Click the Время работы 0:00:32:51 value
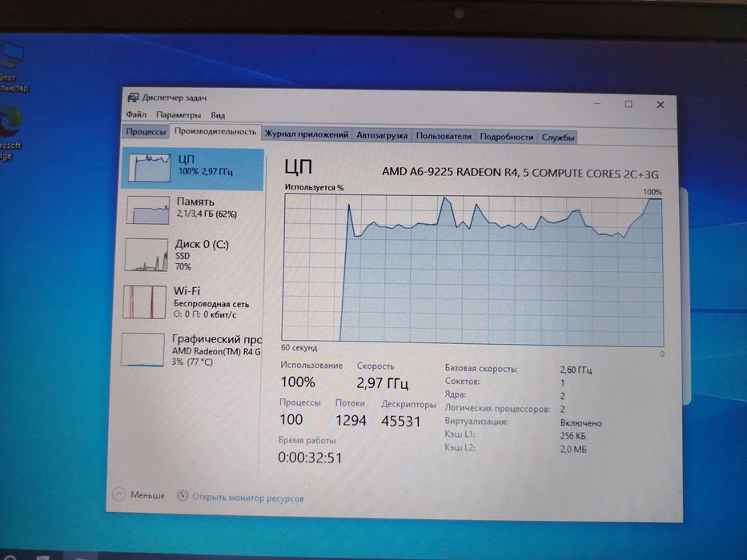The image size is (747, 560). pos(310,458)
